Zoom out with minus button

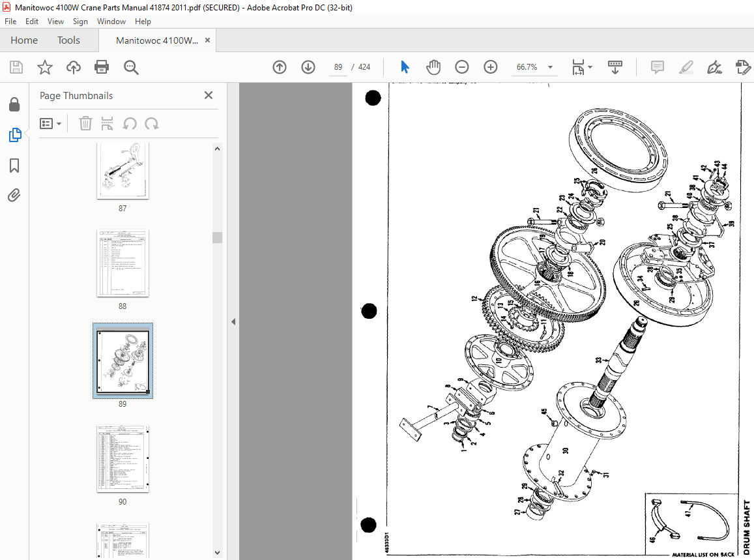tap(461, 67)
